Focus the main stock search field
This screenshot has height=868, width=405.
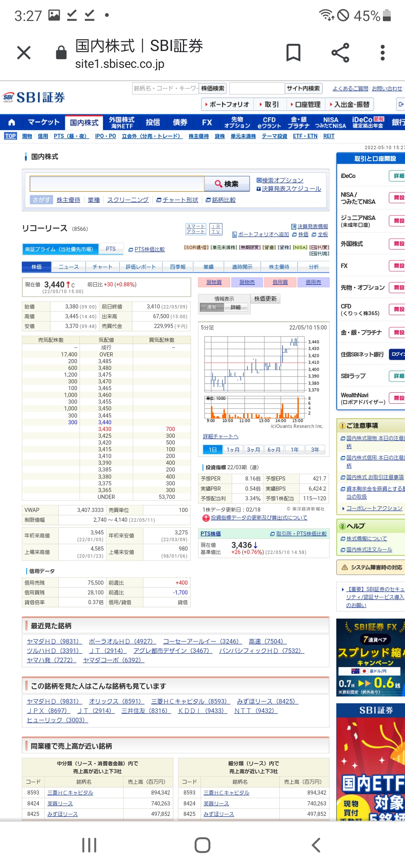tap(117, 184)
